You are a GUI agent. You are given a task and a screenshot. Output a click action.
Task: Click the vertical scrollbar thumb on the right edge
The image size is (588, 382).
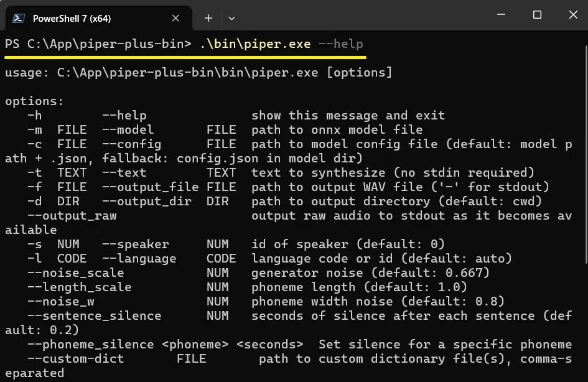586,154
